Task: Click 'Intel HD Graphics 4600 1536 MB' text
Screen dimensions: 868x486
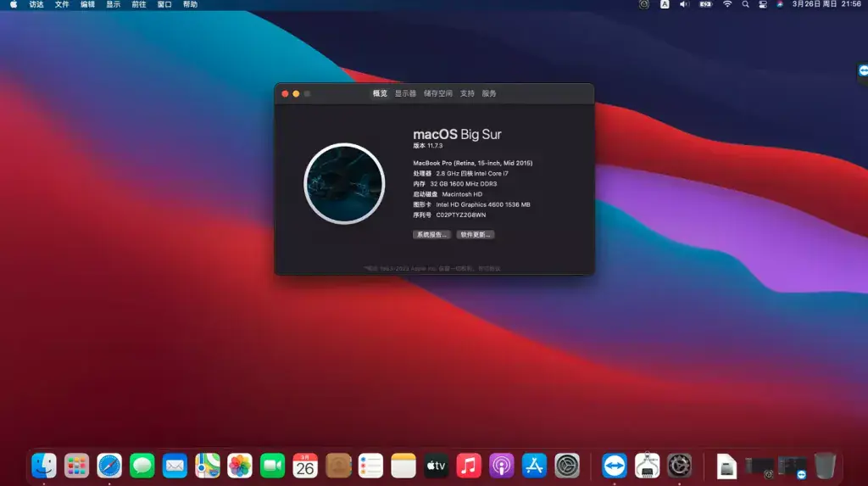Action: [x=483, y=204]
